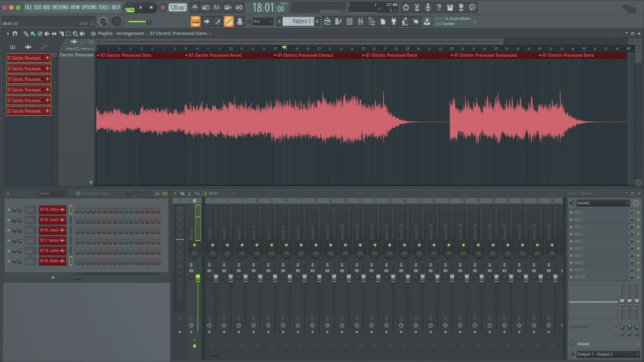The image size is (644, 362).
Task: Open the Bar snap dropdown
Action: click(263, 21)
